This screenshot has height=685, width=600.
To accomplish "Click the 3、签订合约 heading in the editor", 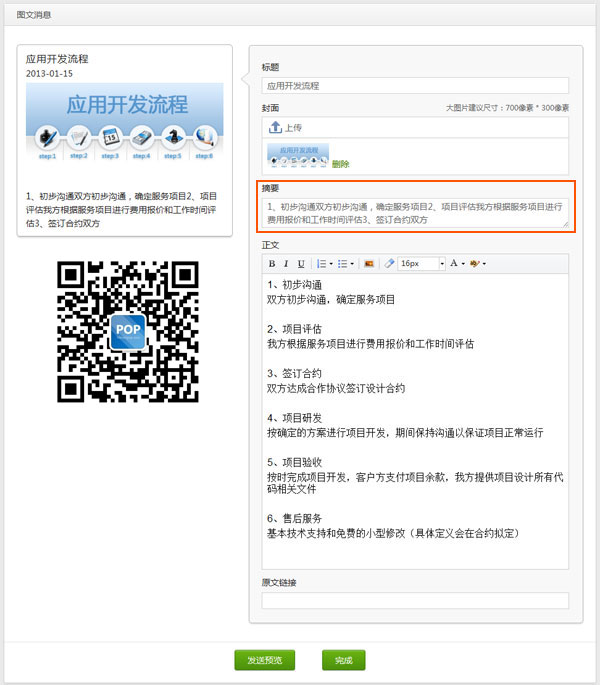I will (295, 374).
